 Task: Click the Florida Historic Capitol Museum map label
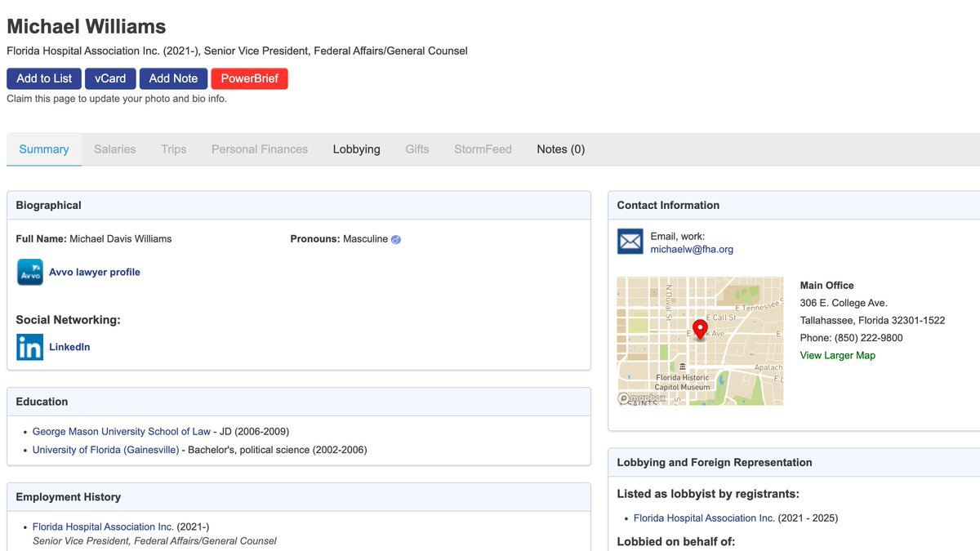pyautogui.click(x=683, y=382)
